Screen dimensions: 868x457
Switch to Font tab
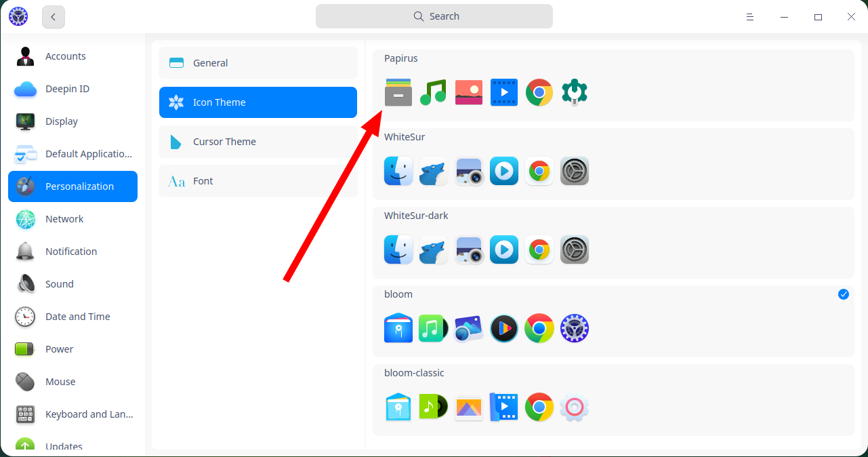coord(258,181)
